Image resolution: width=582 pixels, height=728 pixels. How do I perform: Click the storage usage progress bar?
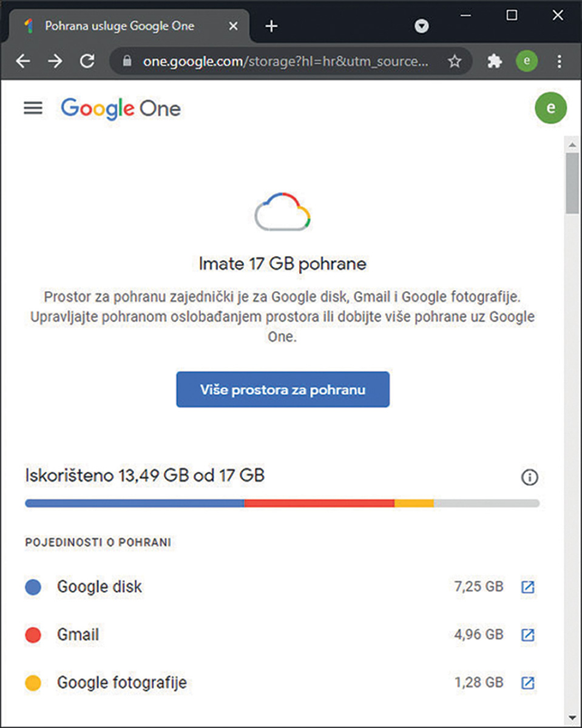(282, 503)
